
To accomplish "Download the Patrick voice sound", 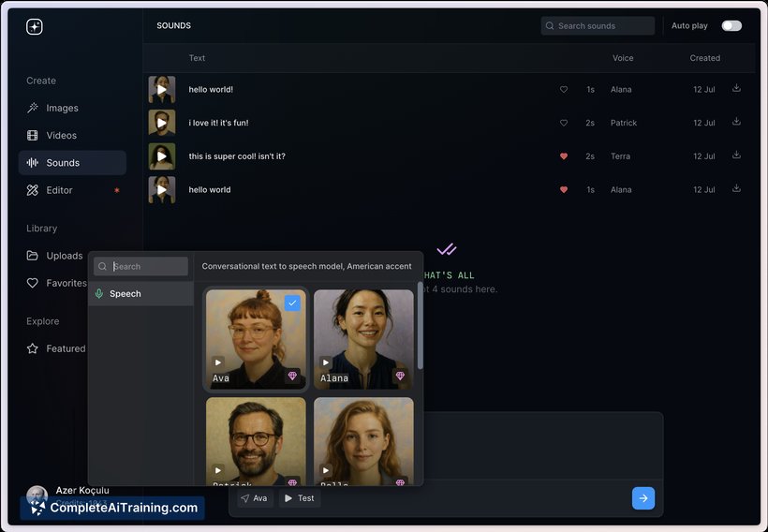I will [736, 122].
